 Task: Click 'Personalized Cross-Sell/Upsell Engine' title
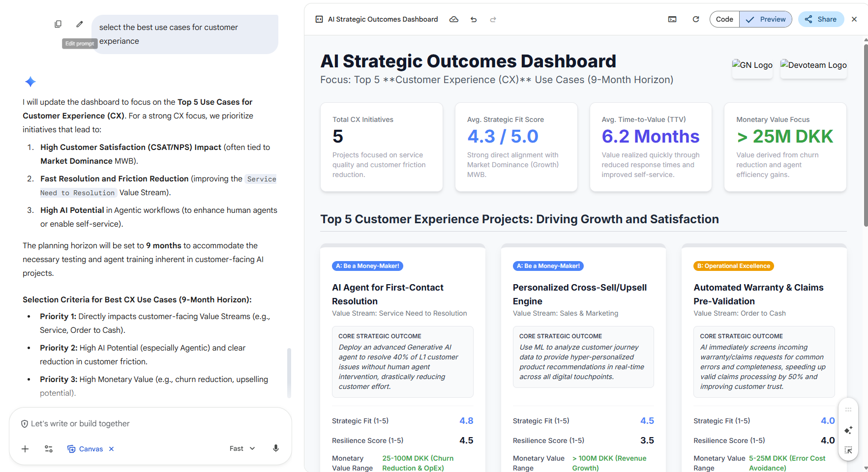[579, 295]
